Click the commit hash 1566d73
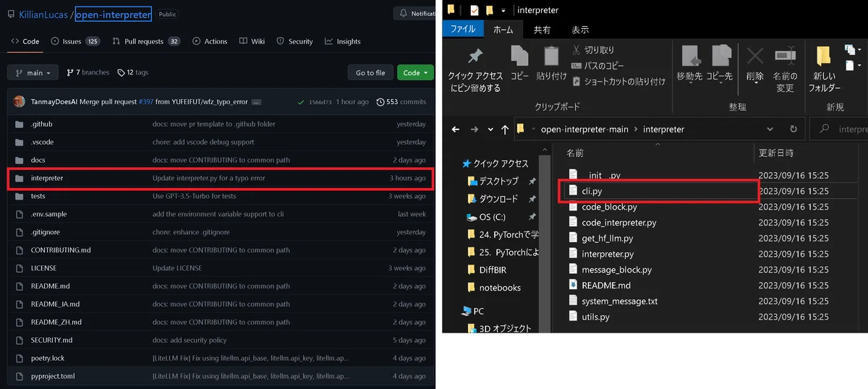The width and height of the screenshot is (868, 389). (x=320, y=102)
